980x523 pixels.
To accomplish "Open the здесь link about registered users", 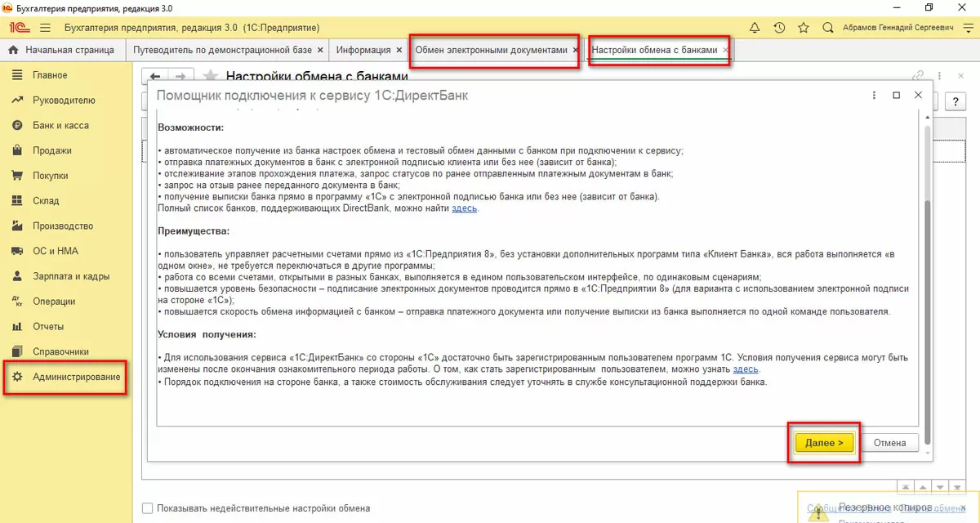I will coord(746,369).
